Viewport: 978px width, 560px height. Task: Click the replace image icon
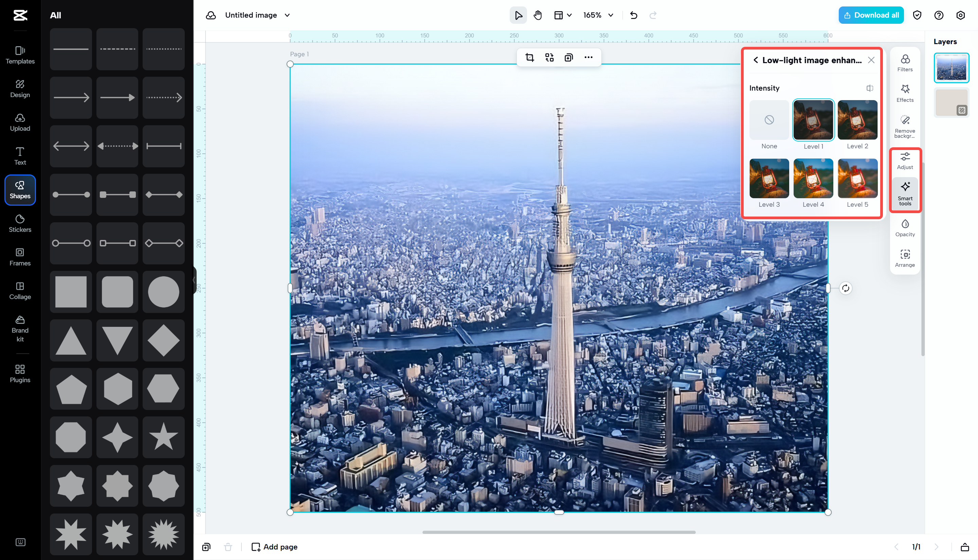pos(549,58)
